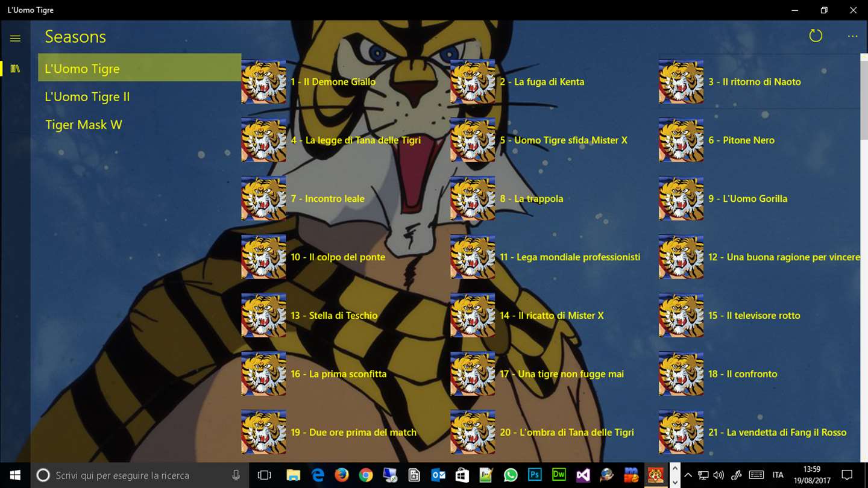Open WhatsApp from the taskbar
This screenshot has width=868, height=488.
(x=511, y=475)
